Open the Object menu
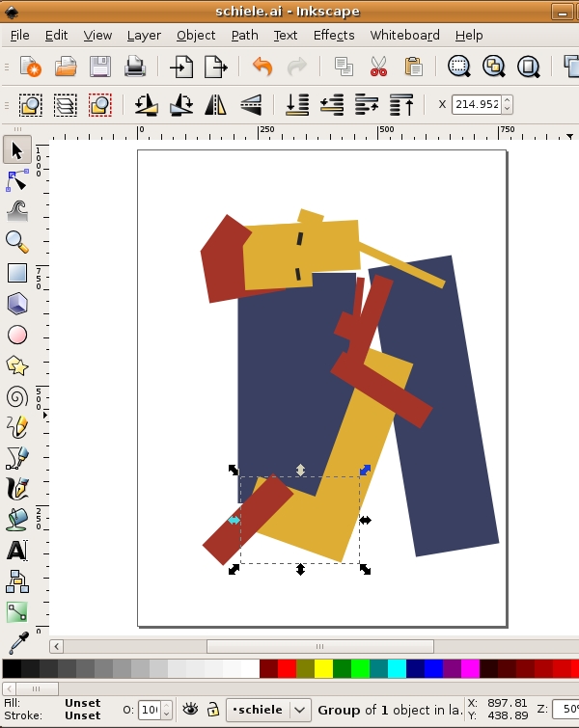579x728 pixels. [x=196, y=36]
